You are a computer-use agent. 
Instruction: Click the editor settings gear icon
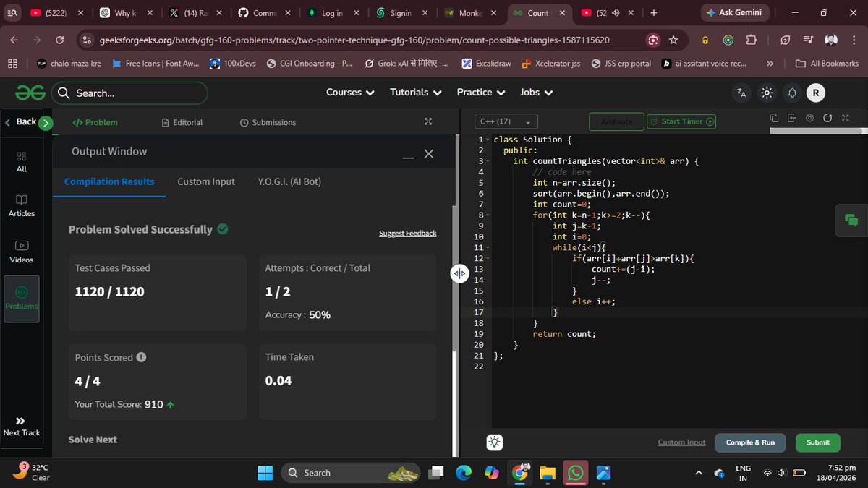coord(809,118)
